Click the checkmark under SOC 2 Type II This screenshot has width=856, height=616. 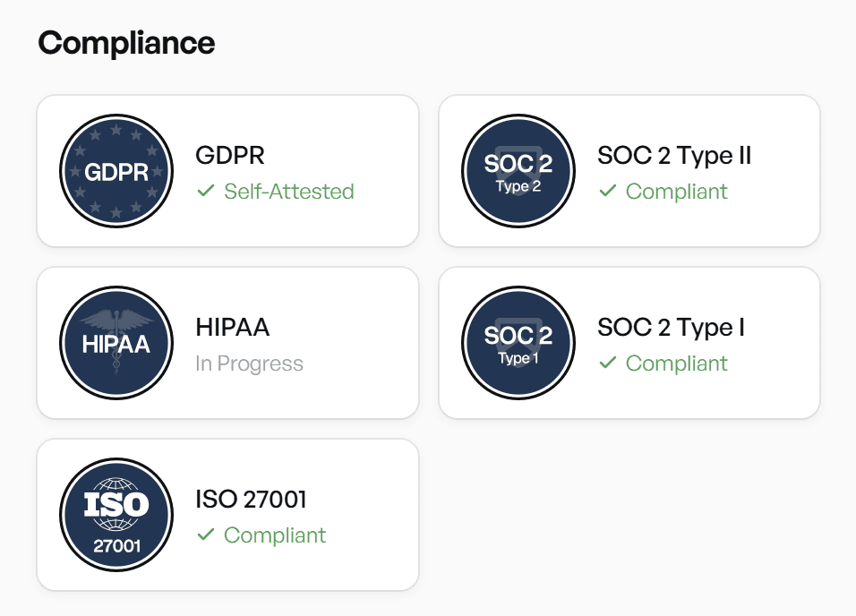[608, 191]
